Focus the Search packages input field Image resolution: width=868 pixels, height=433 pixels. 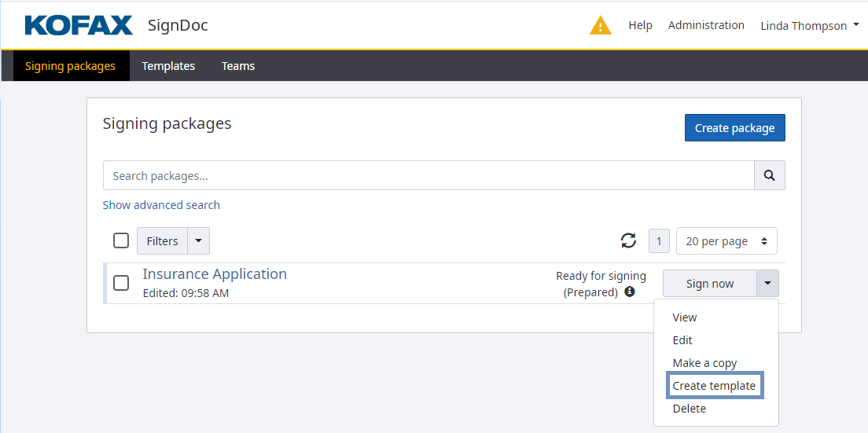pyautogui.click(x=428, y=176)
